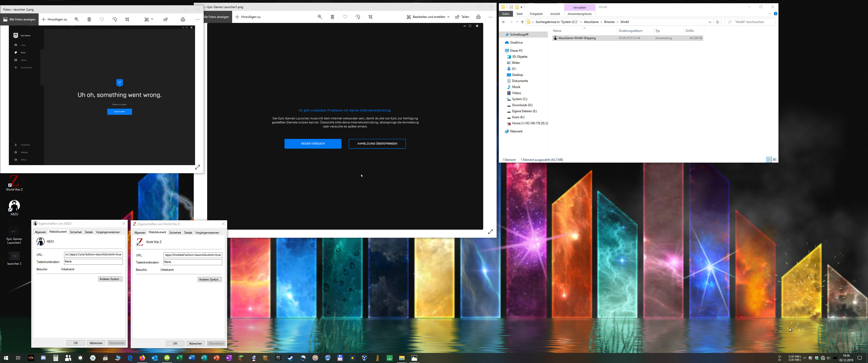Click the delete trash icon in Epic Games Launcher1 window

pyautogui.click(x=332, y=17)
